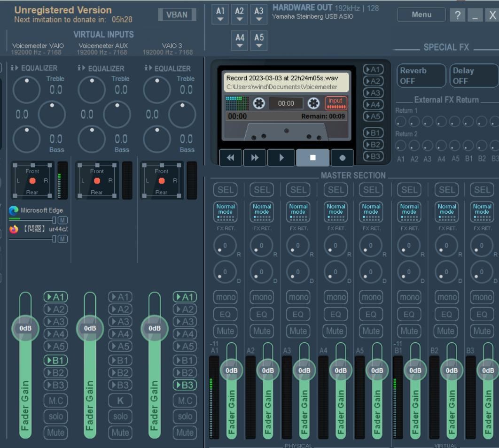Toggle K karaoke on Voicemeeter AUX strip
This screenshot has width=499, height=448.
click(x=120, y=400)
